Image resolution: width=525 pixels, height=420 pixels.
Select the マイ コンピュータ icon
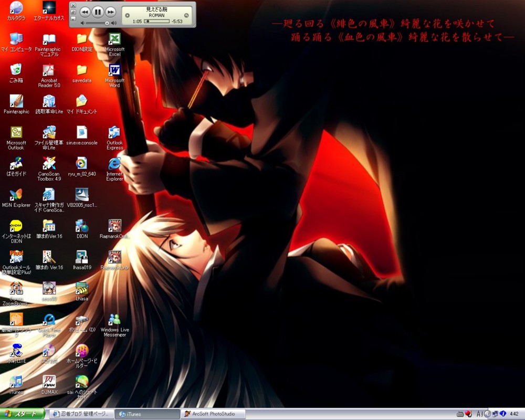coord(16,43)
